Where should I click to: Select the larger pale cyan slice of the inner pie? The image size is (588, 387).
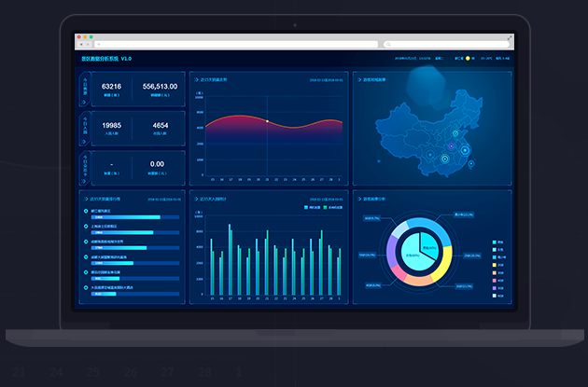[414, 255]
